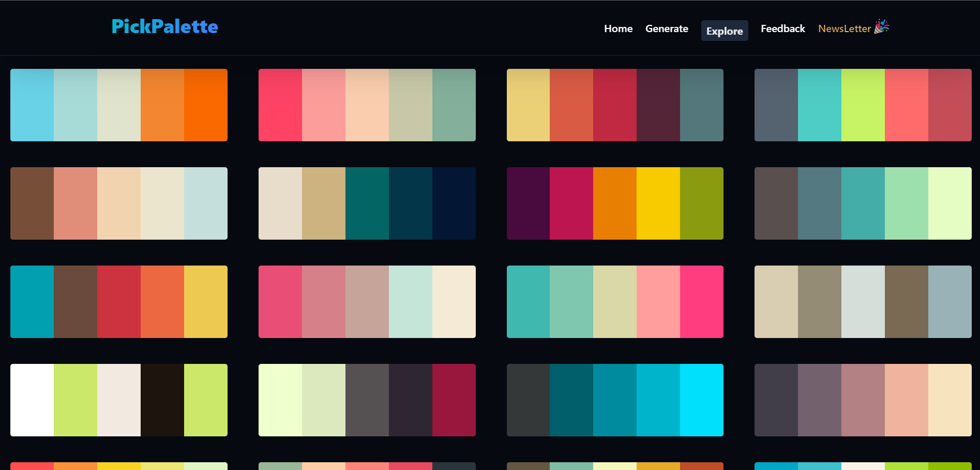Pick the beige swatch in third-row fourth palette
The width and height of the screenshot is (980, 470).
pos(776,302)
